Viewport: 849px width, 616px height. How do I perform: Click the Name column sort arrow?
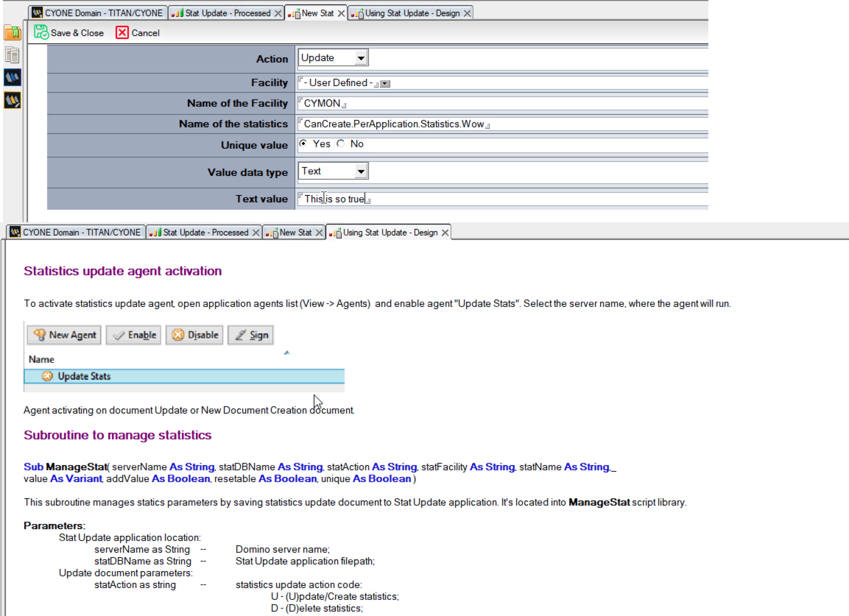coord(287,352)
